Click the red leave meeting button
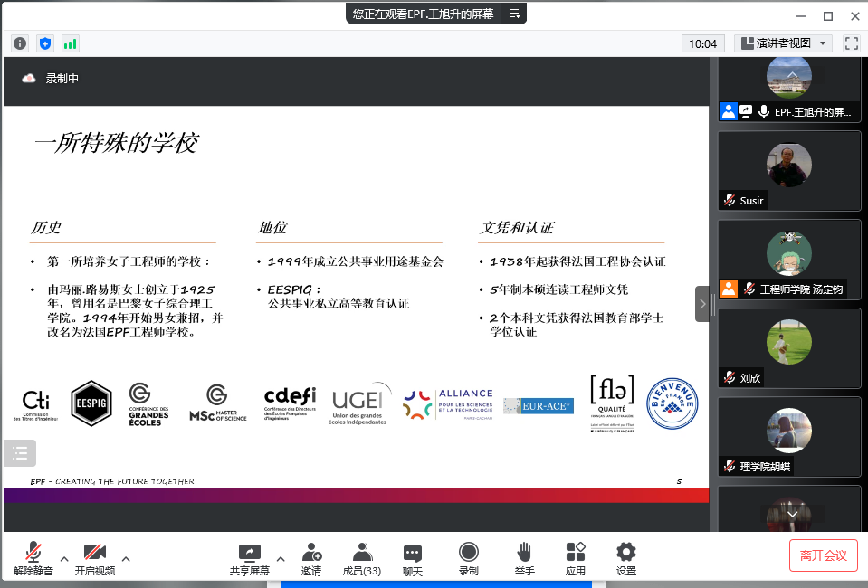The width and height of the screenshot is (868, 588). (823, 555)
